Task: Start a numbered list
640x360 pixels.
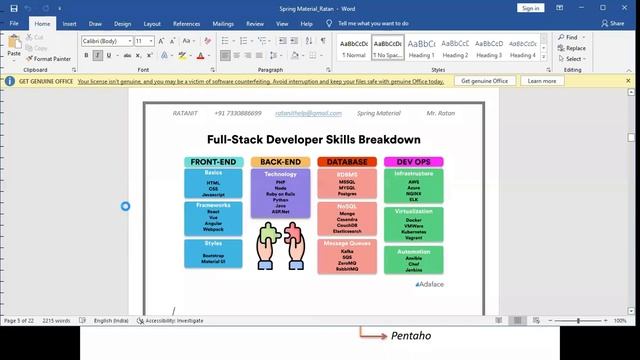Action: [244, 41]
